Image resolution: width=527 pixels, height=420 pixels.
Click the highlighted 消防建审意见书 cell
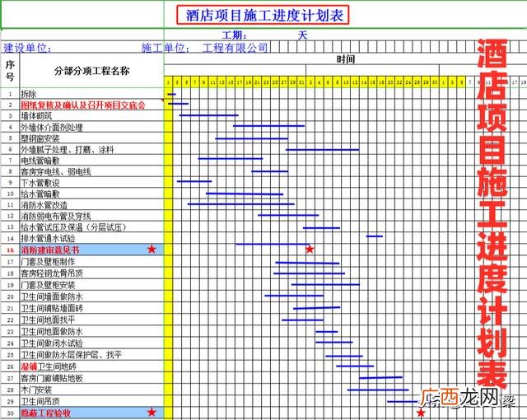91,250
